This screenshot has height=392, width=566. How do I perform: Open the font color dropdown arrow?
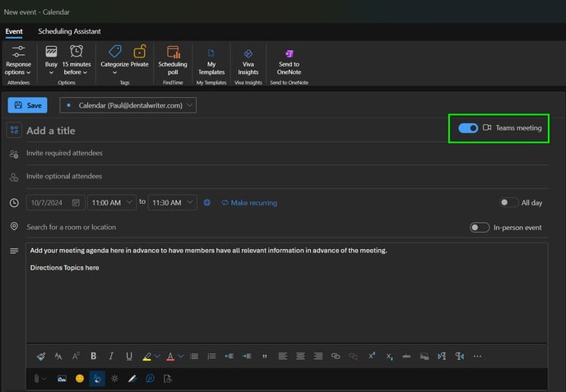coord(181,357)
